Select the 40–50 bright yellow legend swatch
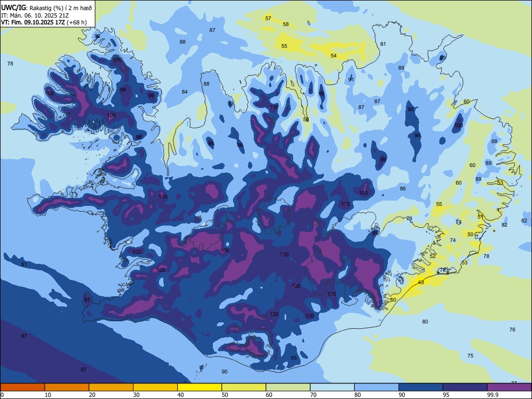Image resolution: width=532 pixels, height=399 pixels. coord(199,387)
